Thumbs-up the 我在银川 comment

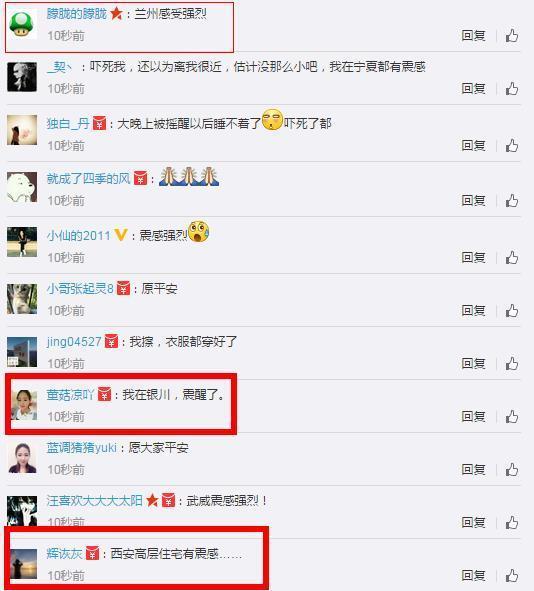pos(512,417)
